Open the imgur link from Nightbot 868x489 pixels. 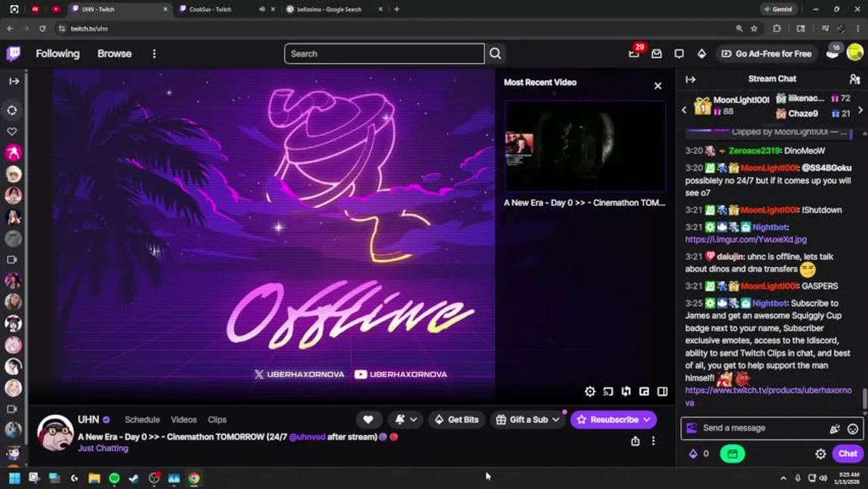(746, 240)
